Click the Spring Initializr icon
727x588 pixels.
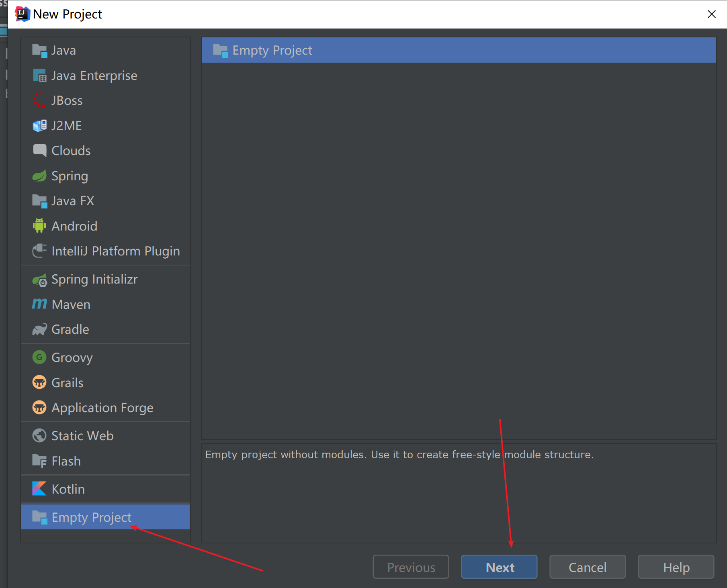coord(39,280)
